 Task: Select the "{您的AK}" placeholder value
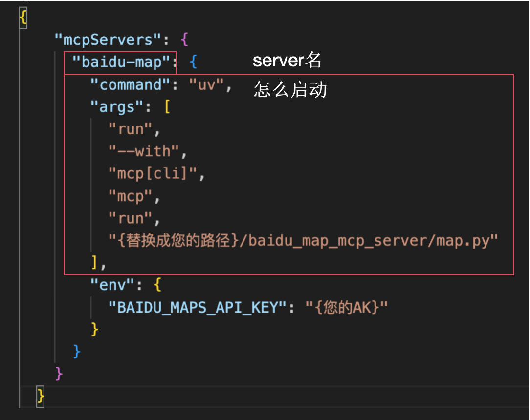pos(347,307)
